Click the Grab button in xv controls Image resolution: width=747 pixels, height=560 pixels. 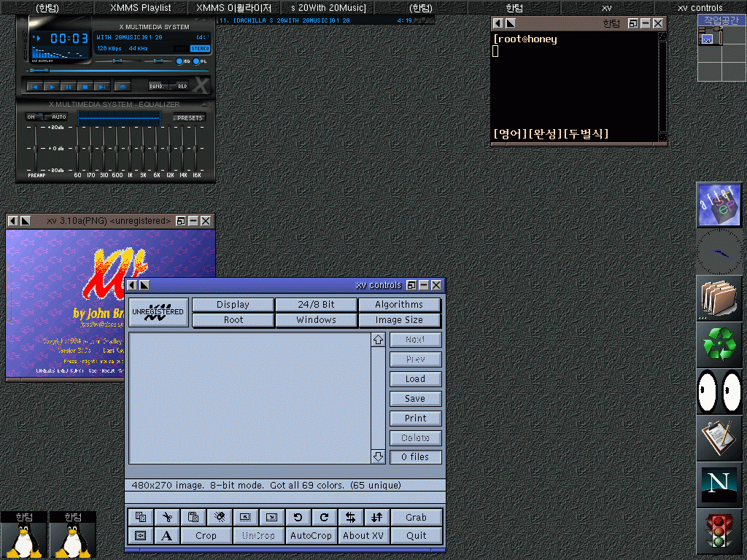click(416, 517)
